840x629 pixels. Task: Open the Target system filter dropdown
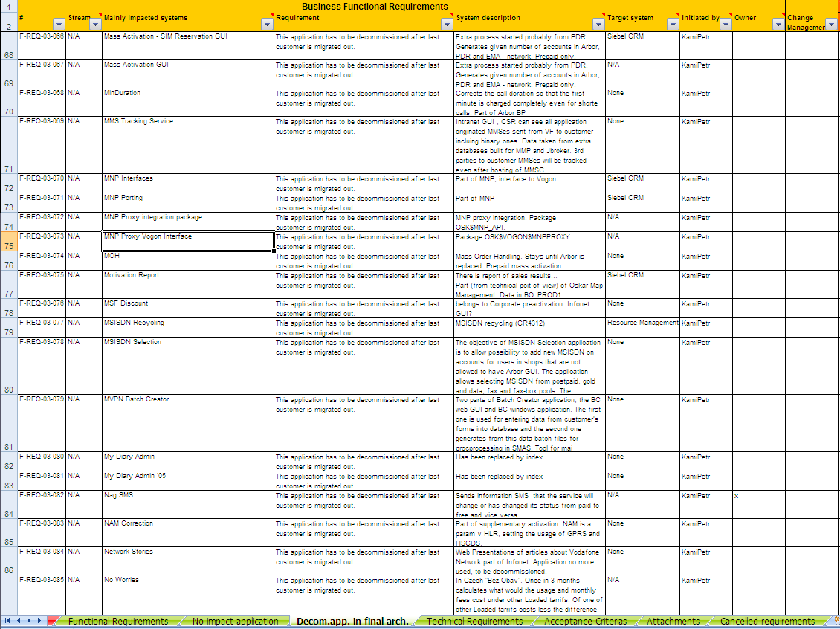(673, 25)
